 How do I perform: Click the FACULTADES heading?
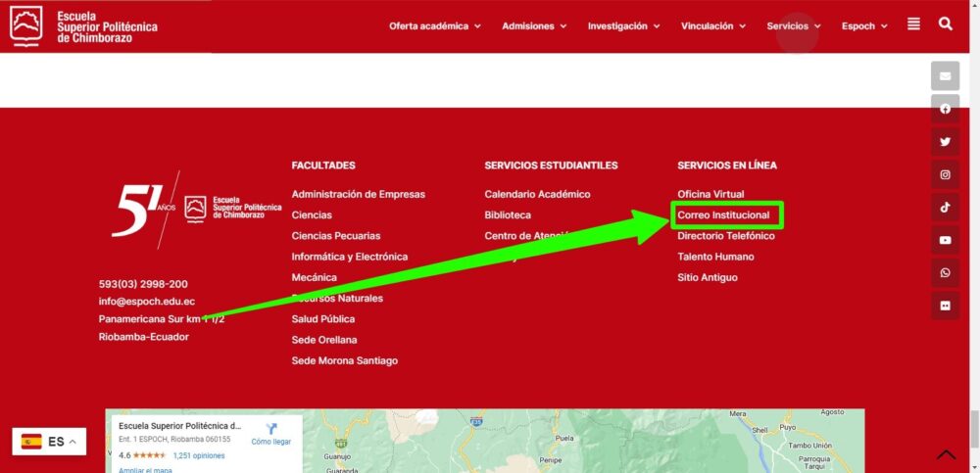[x=323, y=166]
